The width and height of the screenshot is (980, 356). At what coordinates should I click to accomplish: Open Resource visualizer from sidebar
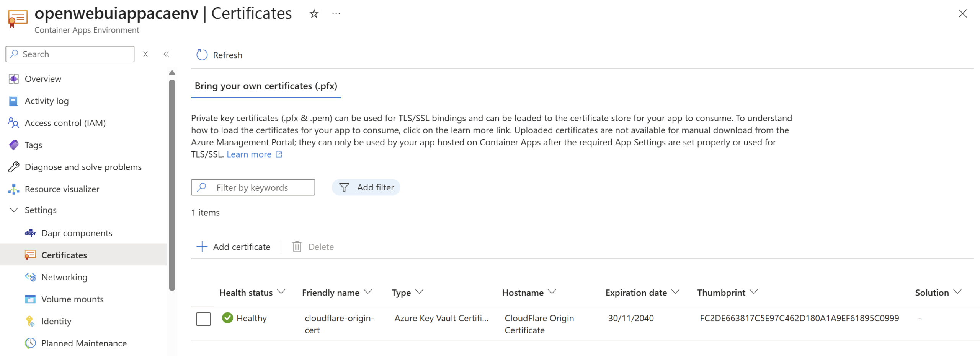coord(62,189)
